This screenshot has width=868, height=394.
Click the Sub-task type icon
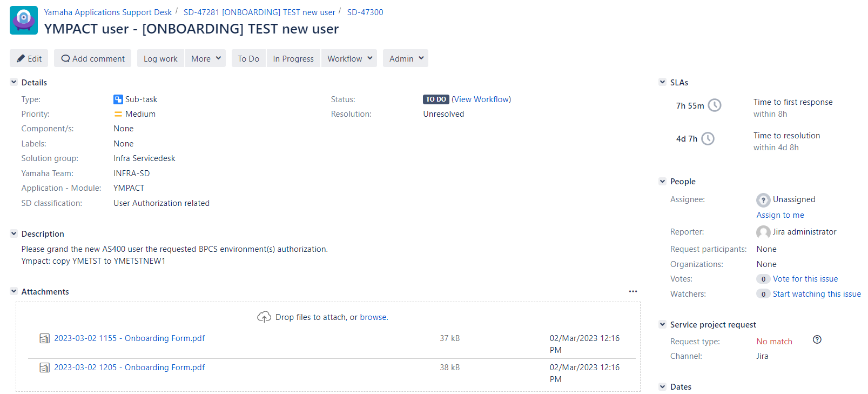(118, 99)
